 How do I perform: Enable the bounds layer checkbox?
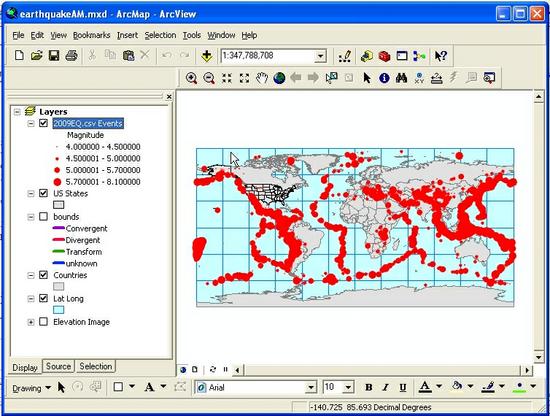pyautogui.click(x=43, y=216)
